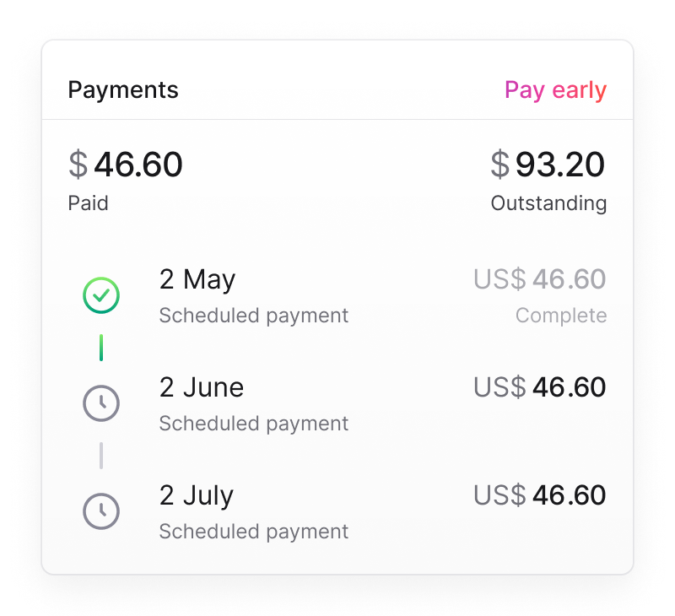The image size is (675, 616).
Task: Select the 2 July payment date
Action: pos(197,496)
